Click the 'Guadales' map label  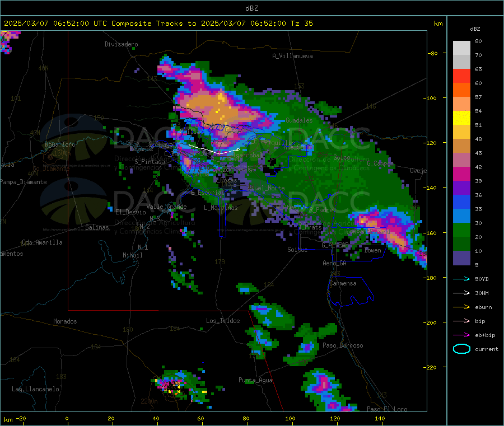(x=299, y=120)
